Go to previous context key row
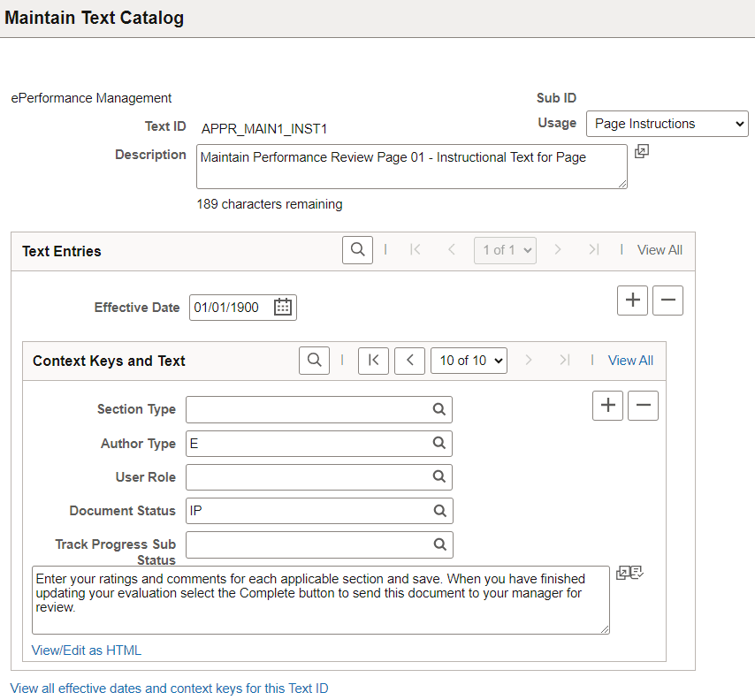 409,361
